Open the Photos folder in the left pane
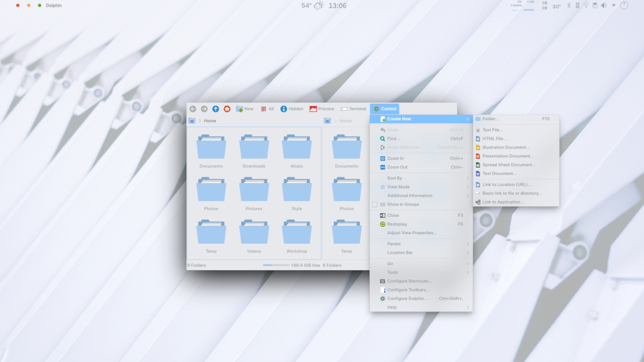Screen dimensions: 644x362 (211, 194)
